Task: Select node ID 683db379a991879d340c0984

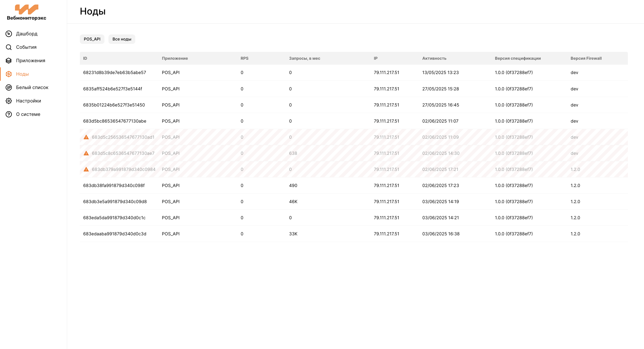Action: pos(123,169)
